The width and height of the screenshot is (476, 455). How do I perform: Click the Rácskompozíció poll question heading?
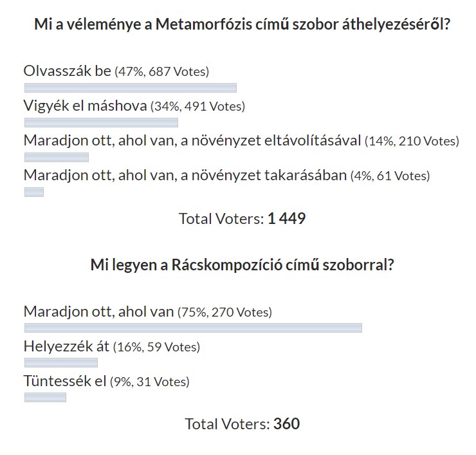tap(243, 265)
